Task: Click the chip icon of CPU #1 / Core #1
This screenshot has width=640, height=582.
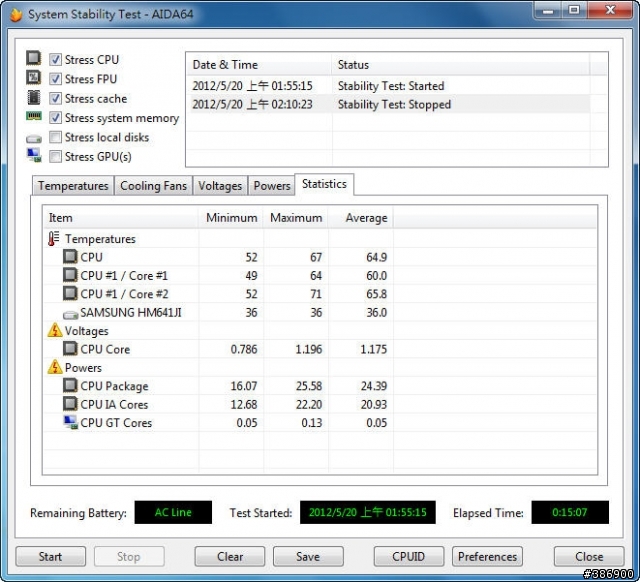Action: pyautogui.click(x=70, y=275)
